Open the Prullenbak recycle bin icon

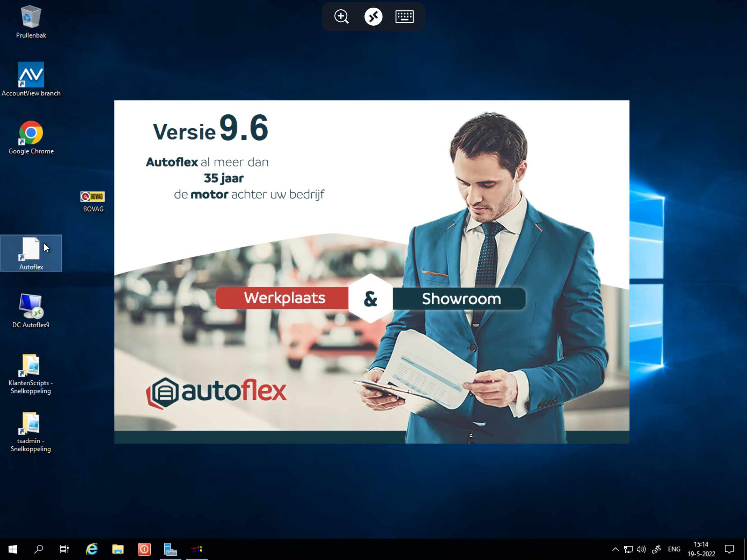pos(31,21)
